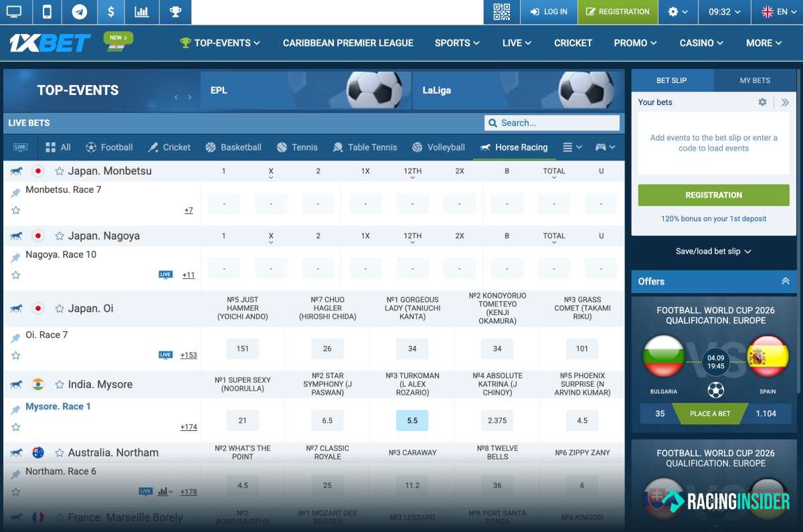
Task: Open CARIBBEAN PREMIER LEAGUE menu item
Action: pyautogui.click(x=348, y=43)
